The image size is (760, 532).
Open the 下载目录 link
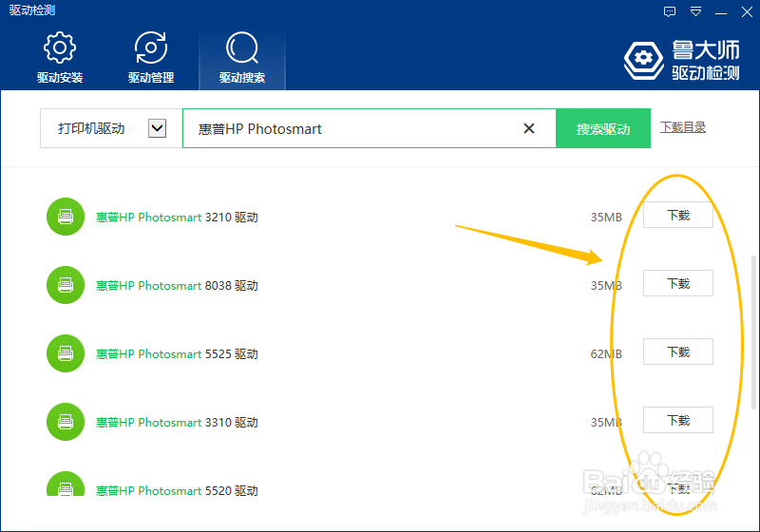[683, 127]
